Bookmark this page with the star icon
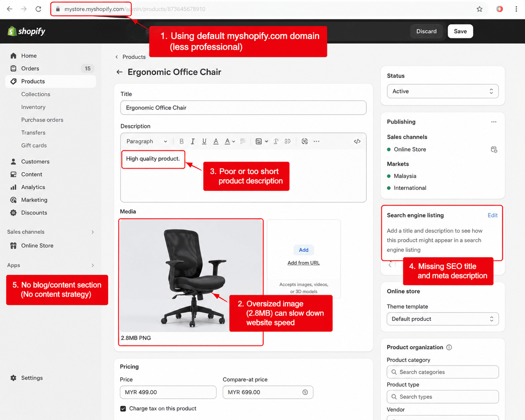 click(x=479, y=9)
